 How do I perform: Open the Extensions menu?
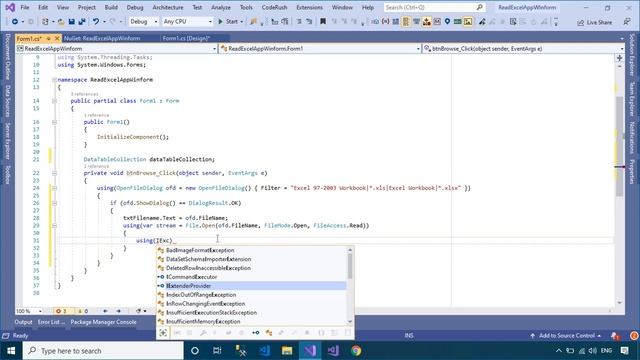click(x=309, y=7)
